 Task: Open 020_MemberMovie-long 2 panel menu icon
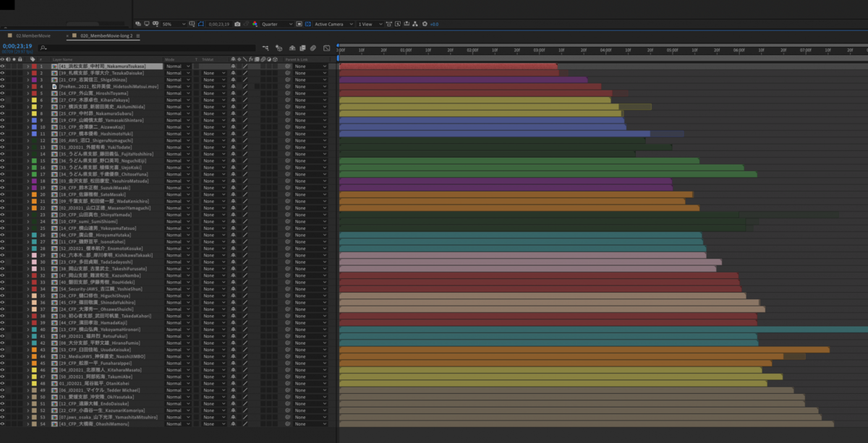[138, 35]
